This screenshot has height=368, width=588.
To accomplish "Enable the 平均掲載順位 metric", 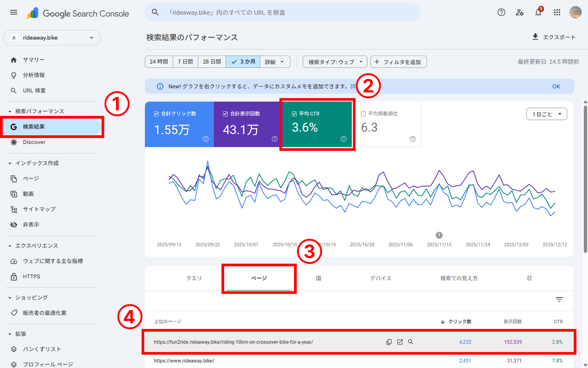I will pos(363,113).
